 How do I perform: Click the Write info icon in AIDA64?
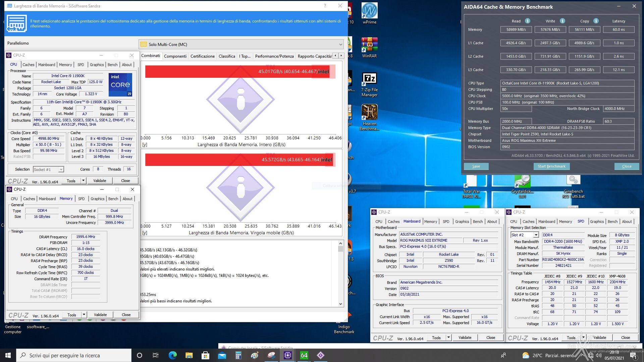pyautogui.click(x=562, y=21)
